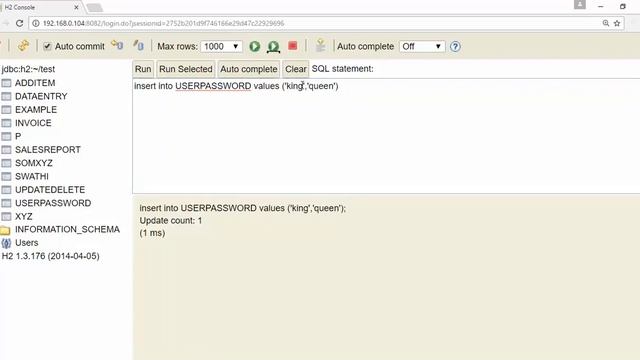Image resolution: width=640 pixels, height=360 pixels.
Task: Click the zoom magnifier icon in address bar
Action: coord(606,23)
